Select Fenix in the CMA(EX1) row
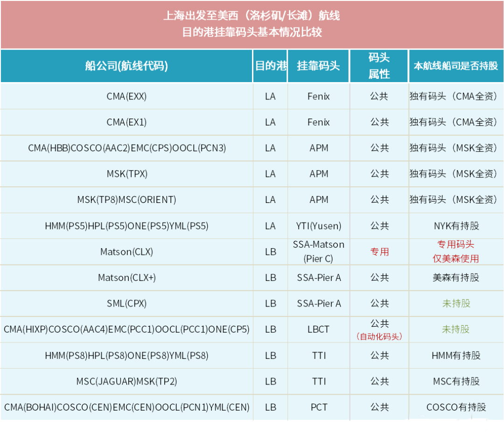 [319, 122]
